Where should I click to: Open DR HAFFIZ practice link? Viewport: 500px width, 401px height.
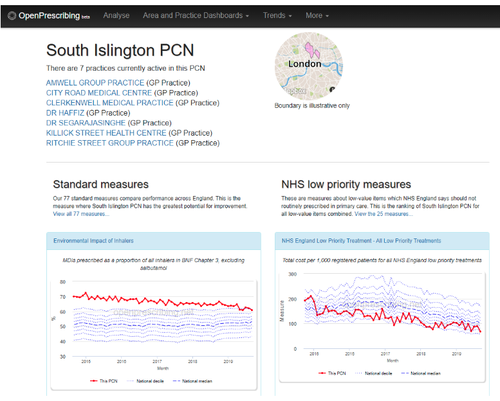[65, 113]
